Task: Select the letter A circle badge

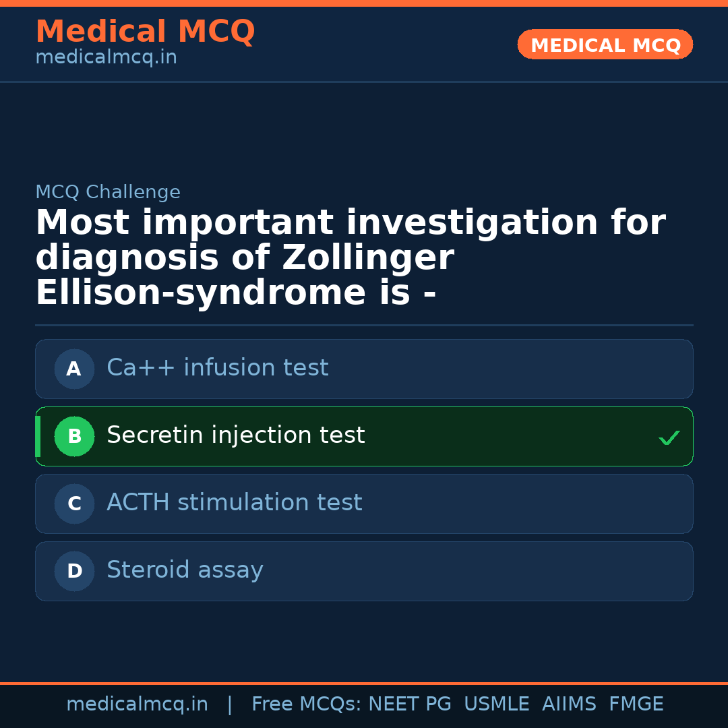Action: pyautogui.click(x=74, y=369)
